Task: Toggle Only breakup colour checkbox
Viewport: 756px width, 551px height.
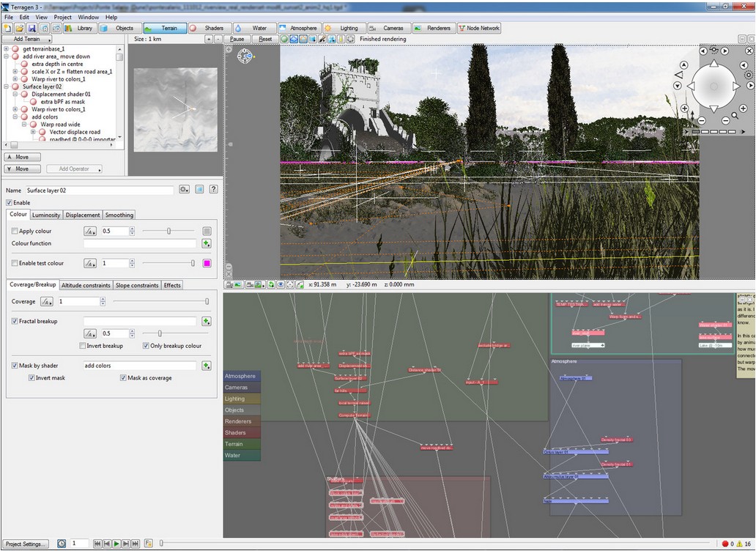Action: coord(146,346)
